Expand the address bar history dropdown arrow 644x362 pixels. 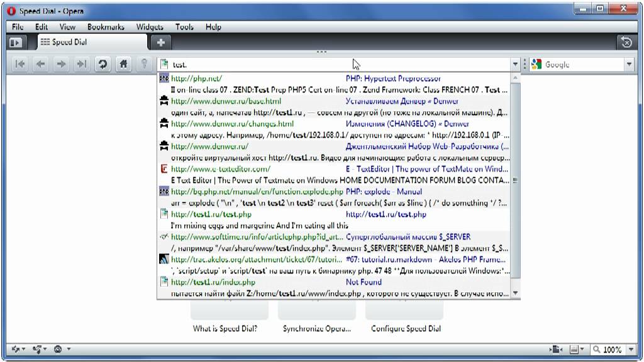point(515,65)
